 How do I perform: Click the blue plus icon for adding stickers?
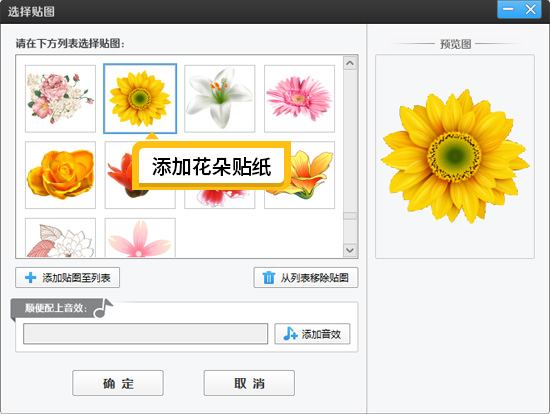pos(31,278)
